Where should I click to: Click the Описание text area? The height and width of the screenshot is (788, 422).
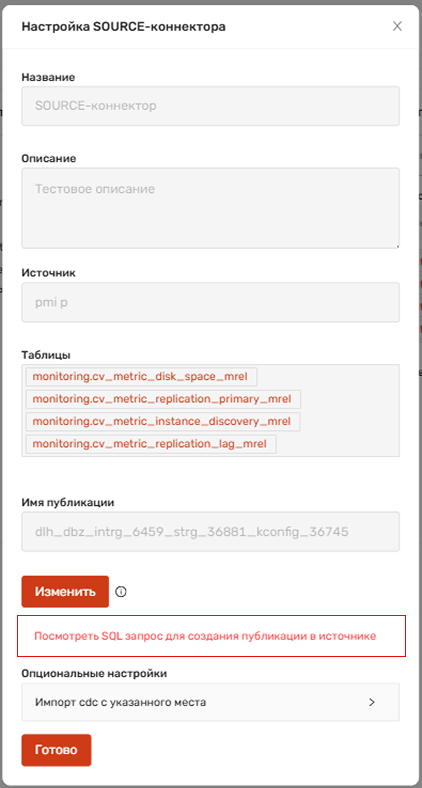coord(210,208)
